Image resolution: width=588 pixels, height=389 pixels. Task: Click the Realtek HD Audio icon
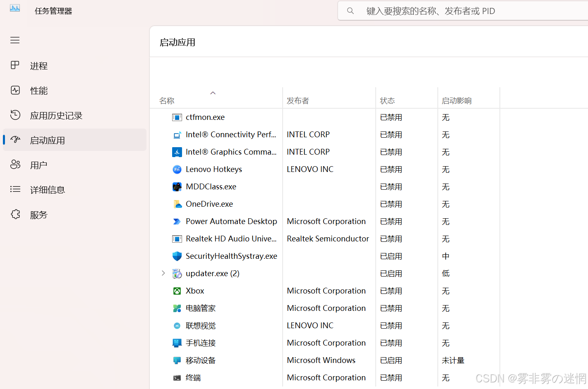(x=177, y=239)
